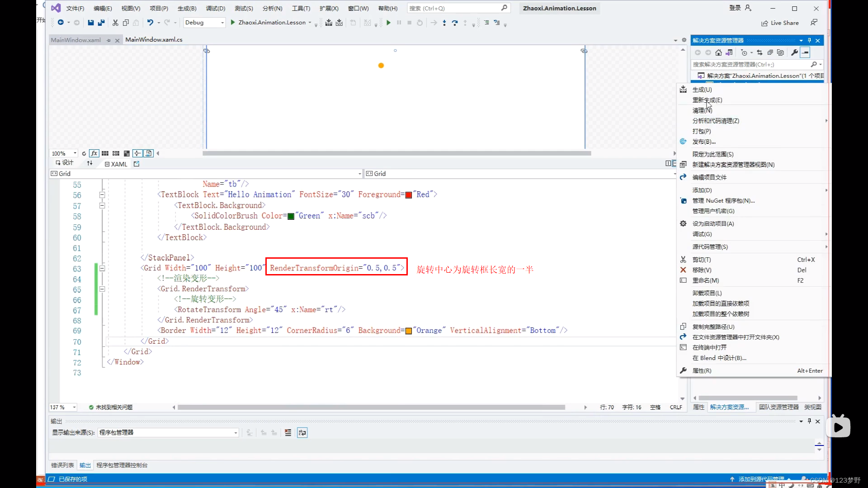
Task: Open the 团队资源管理器 tab
Action: (778, 407)
